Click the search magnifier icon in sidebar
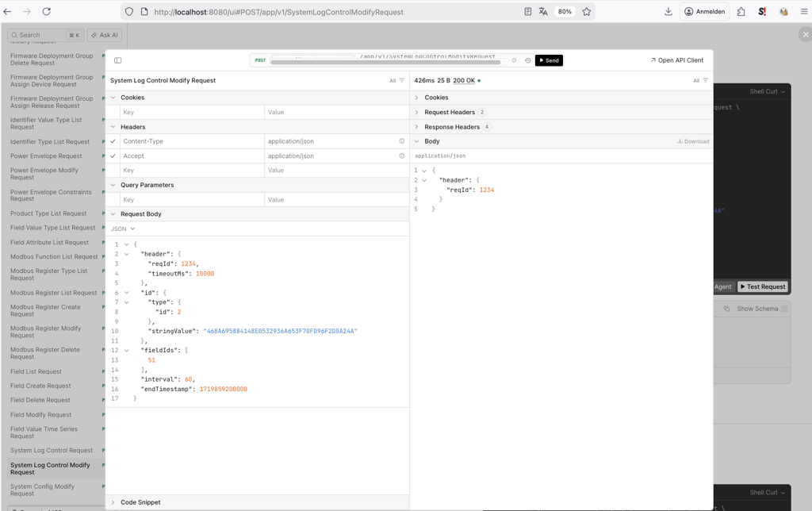The width and height of the screenshot is (812, 511). [x=14, y=35]
